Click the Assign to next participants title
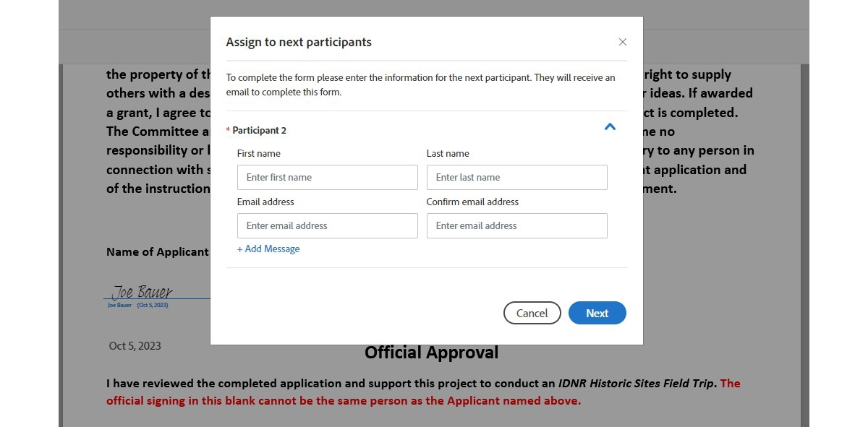This screenshot has height=427, width=868. tap(299, 42)
